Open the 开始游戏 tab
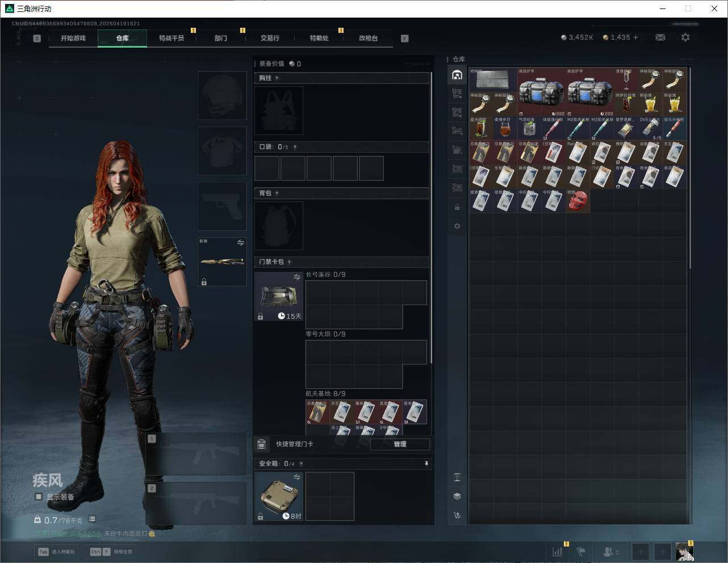The height and width of the screenshot is (563, 728). (73, 38)
